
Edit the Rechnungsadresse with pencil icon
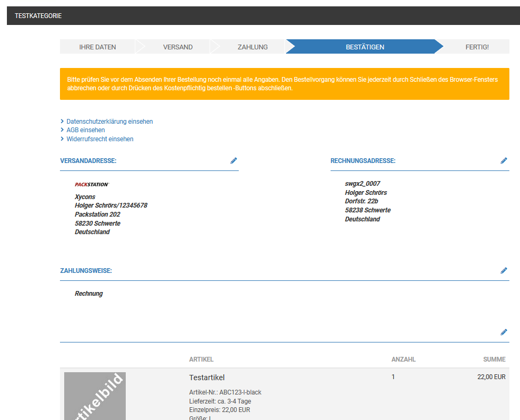(504, 160)
